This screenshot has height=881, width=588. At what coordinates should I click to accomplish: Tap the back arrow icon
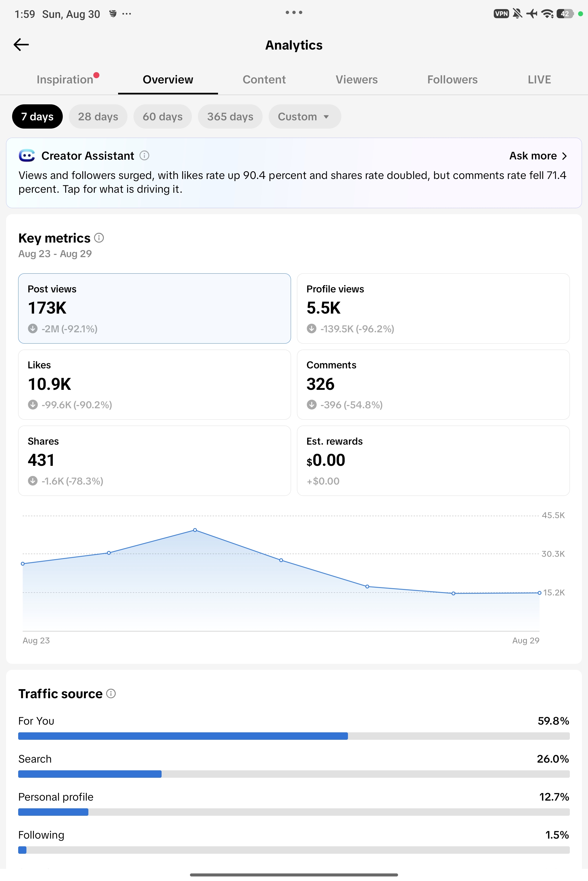21,45
